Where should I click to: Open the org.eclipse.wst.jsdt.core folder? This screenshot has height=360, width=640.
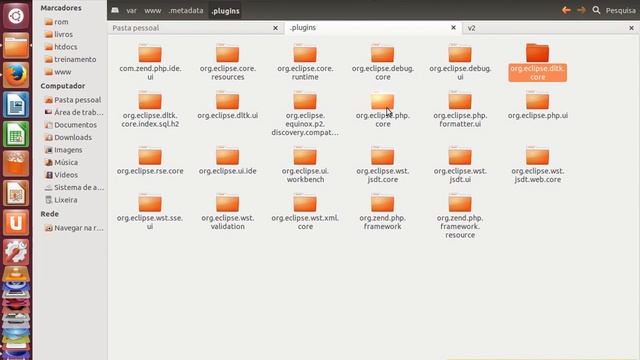tap(382, 164)
